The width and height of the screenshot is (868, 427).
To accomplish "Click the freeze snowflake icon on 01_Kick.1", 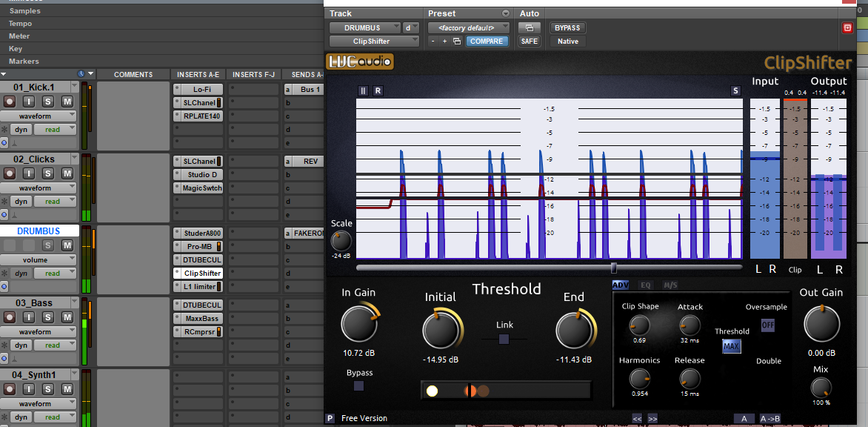I will pyautogui.click(x=4, y=130).
